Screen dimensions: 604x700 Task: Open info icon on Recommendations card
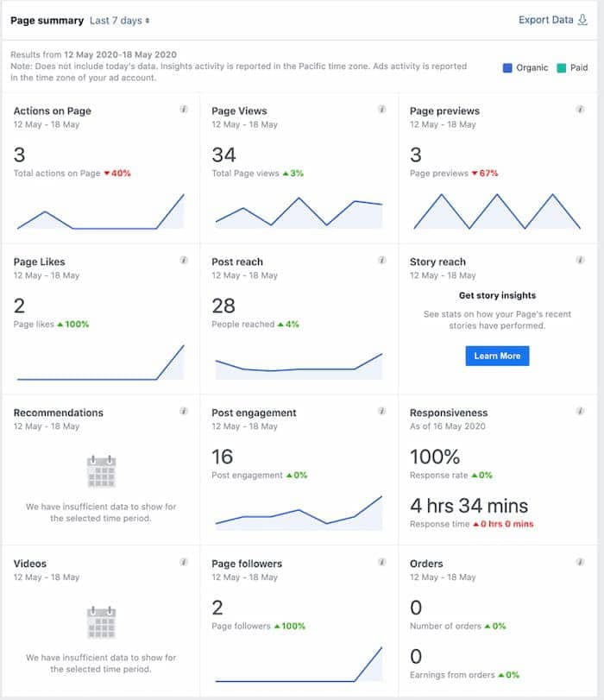tap(184, 411)
